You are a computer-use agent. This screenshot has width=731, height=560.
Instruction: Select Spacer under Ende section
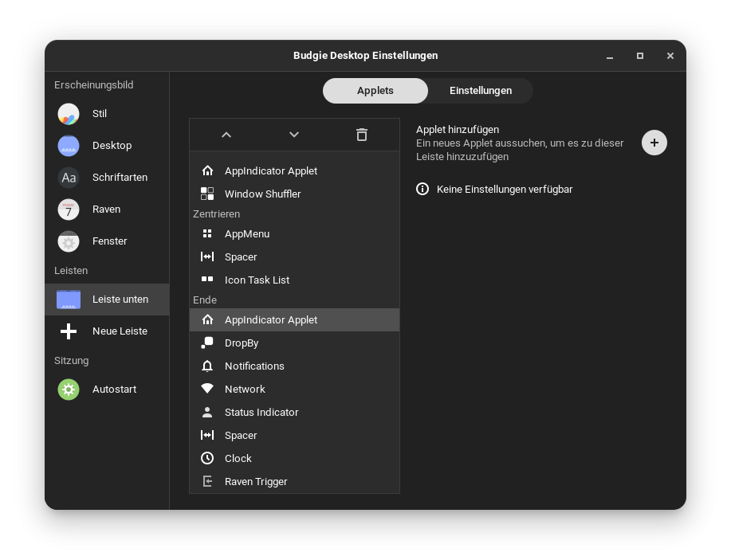point(294,435)
